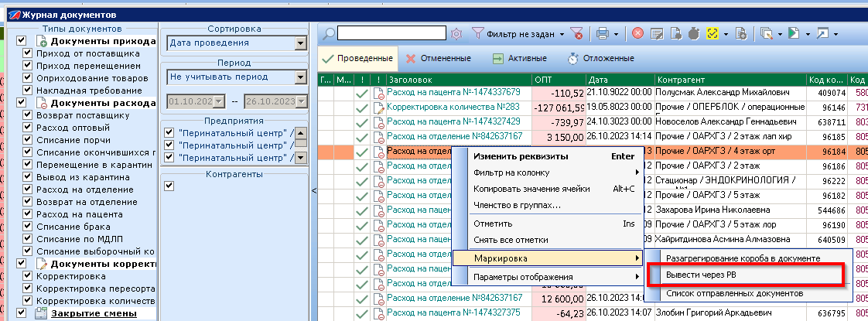This screenshot has height=321, width=868.
Task: Switch to Проведенные tab
Action: click(357, 58)
